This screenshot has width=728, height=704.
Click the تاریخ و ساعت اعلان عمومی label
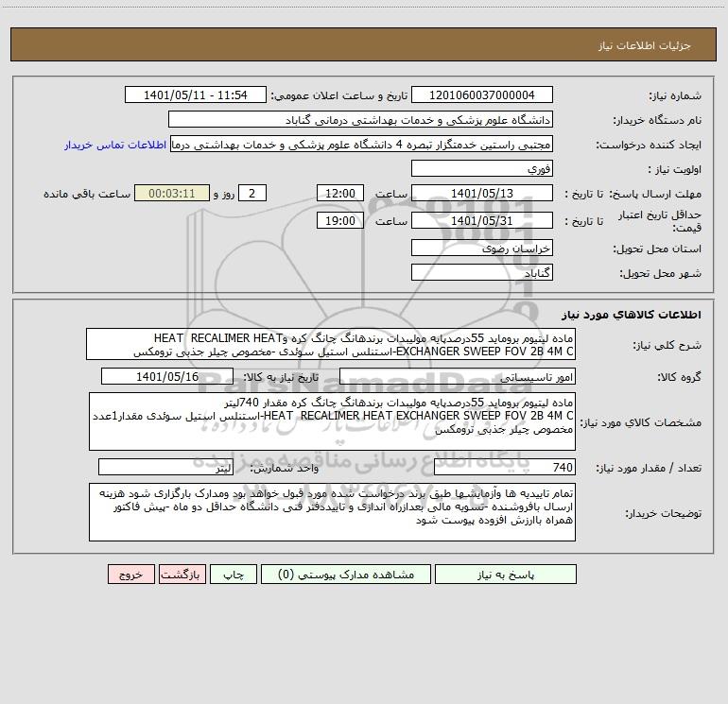(339, 95)
